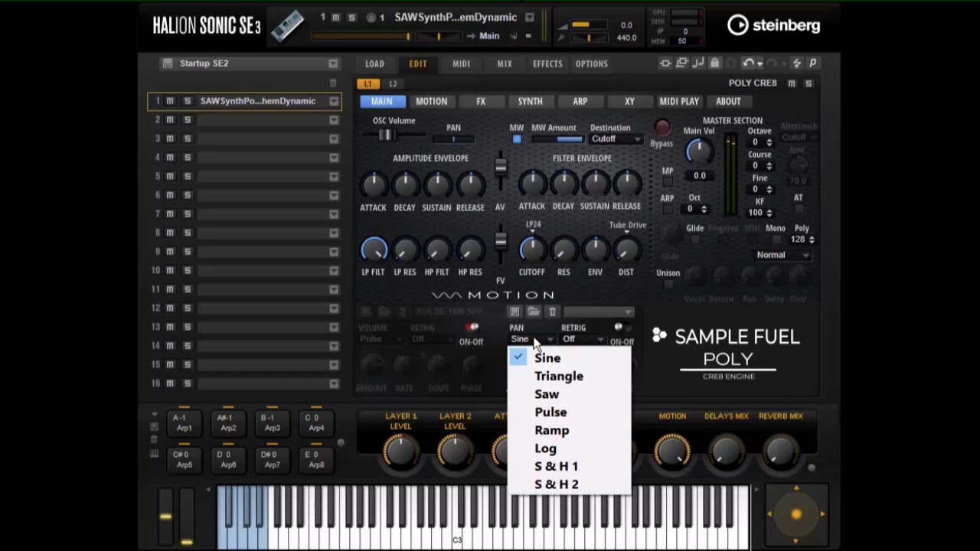Open the ARP page button

coord(580,101)
